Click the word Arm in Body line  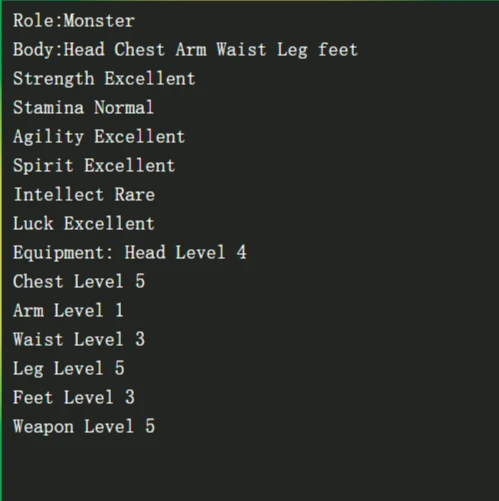[x=191, y=50]
